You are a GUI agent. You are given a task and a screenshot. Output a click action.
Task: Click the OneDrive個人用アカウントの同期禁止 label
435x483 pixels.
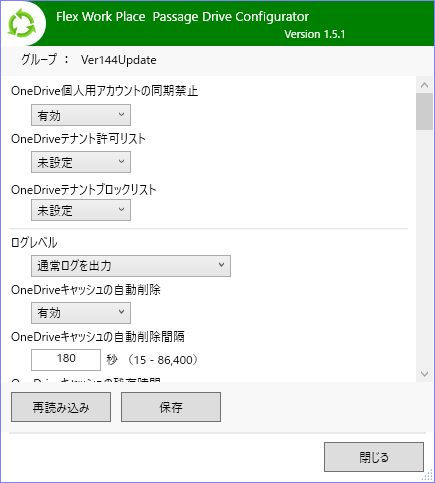[104, 91]
